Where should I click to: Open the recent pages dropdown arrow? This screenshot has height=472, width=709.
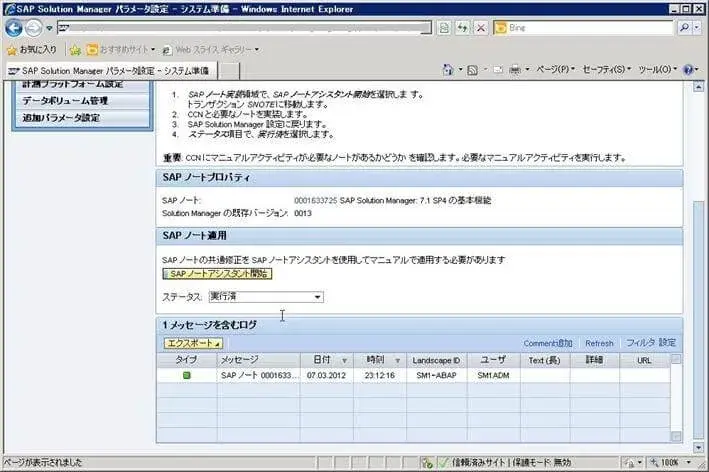coord(49,28)
